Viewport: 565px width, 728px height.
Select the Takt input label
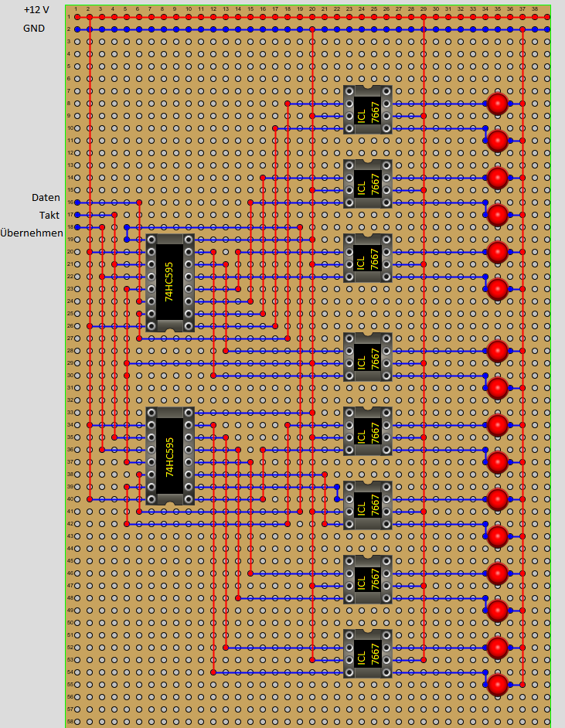[49, 215]
